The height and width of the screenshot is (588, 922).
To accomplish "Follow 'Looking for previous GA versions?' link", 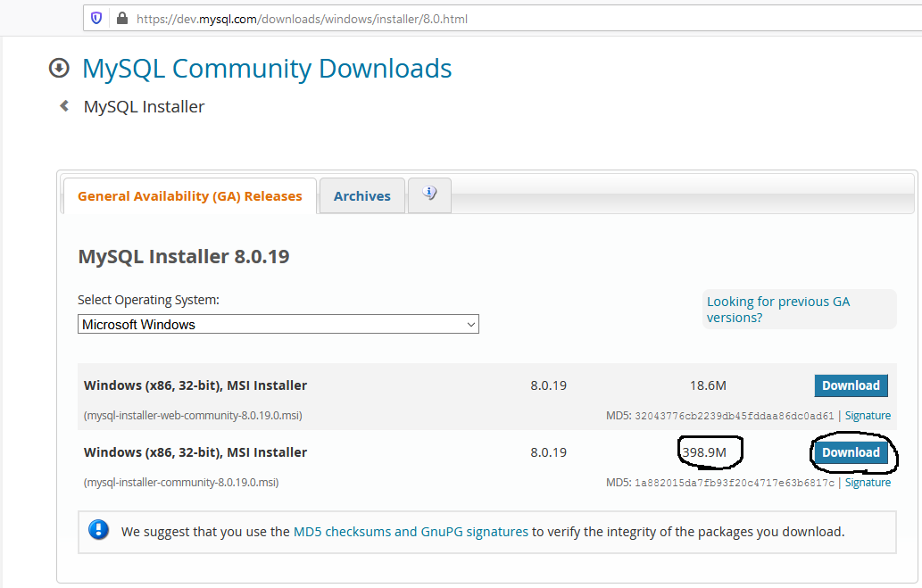I will point(778,310).
